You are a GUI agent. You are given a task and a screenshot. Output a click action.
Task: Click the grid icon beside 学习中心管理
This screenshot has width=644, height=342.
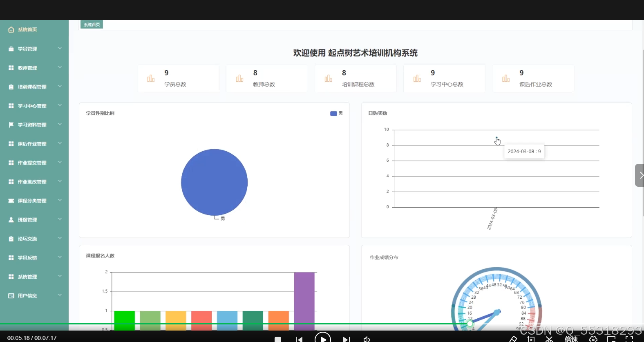tap(11, 106)
